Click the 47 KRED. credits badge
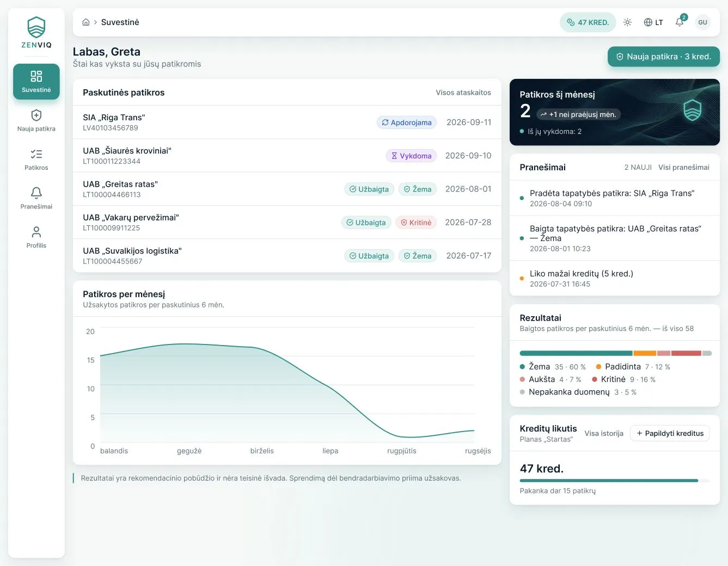Image resolution: width=728 pixels, height=566 pixels. point(588,22)
